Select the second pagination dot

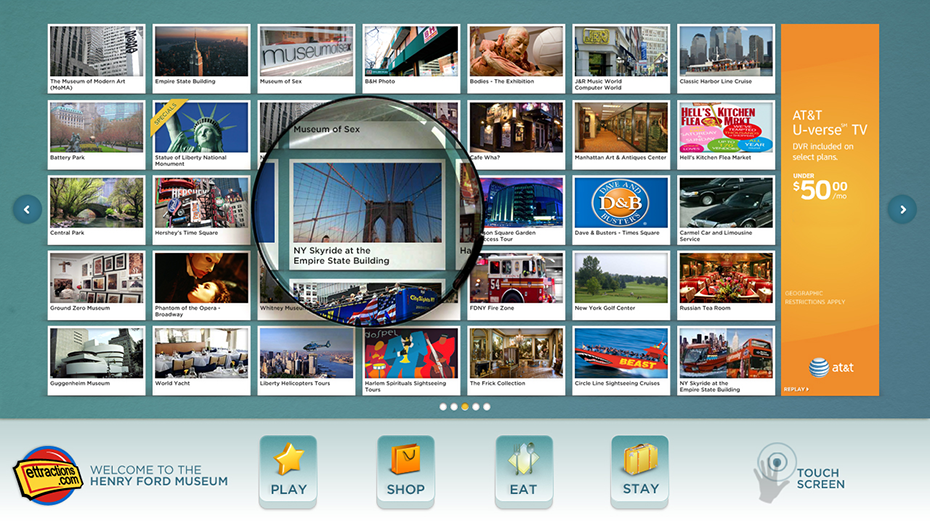(x=454, y=407)
